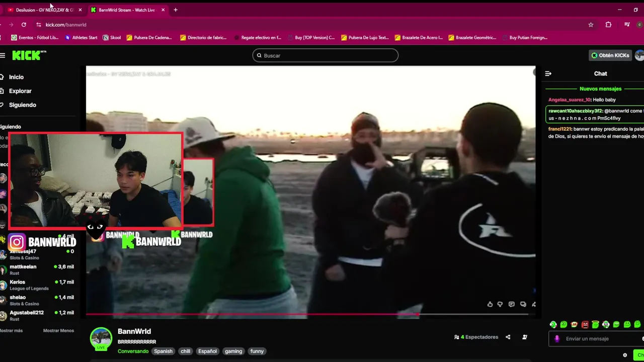Open browser profile avatar icon
Screen dimensions: 644x362
640,25
